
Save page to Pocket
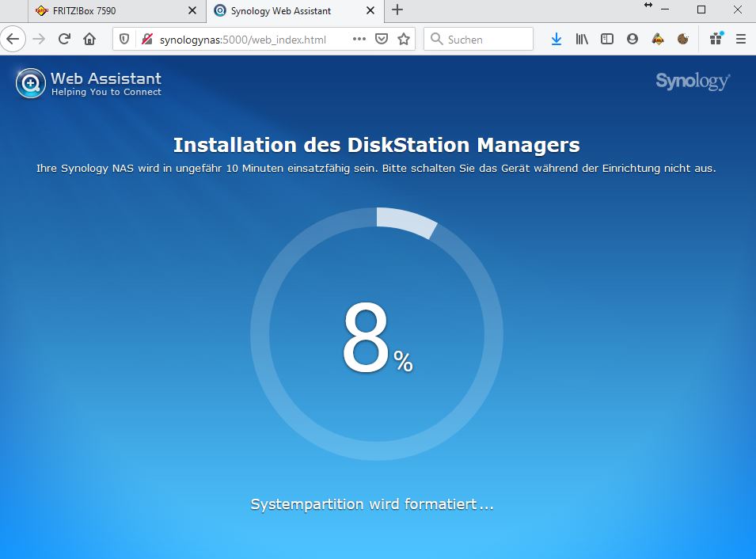tap(382, 39)
